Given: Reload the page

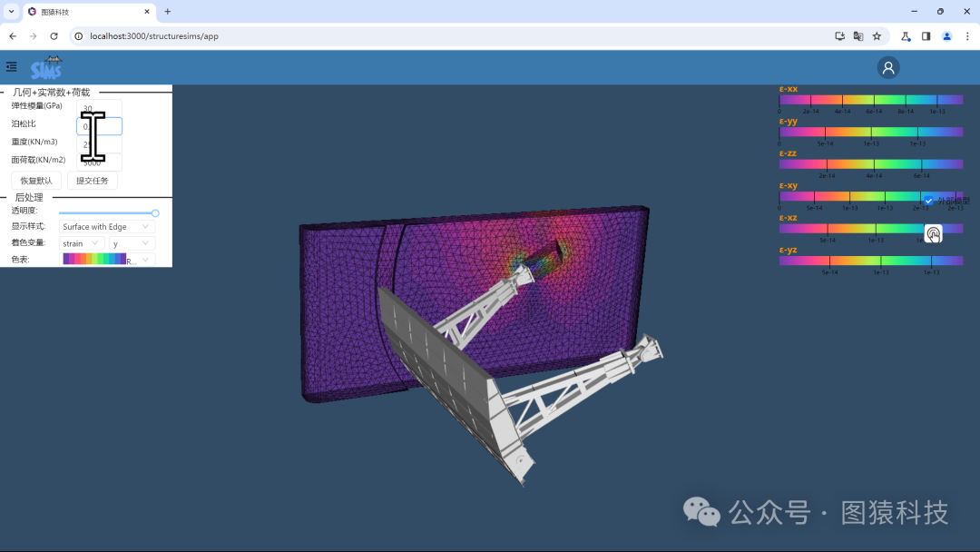Looking at the screenshot, I should [x=54, y=36].
